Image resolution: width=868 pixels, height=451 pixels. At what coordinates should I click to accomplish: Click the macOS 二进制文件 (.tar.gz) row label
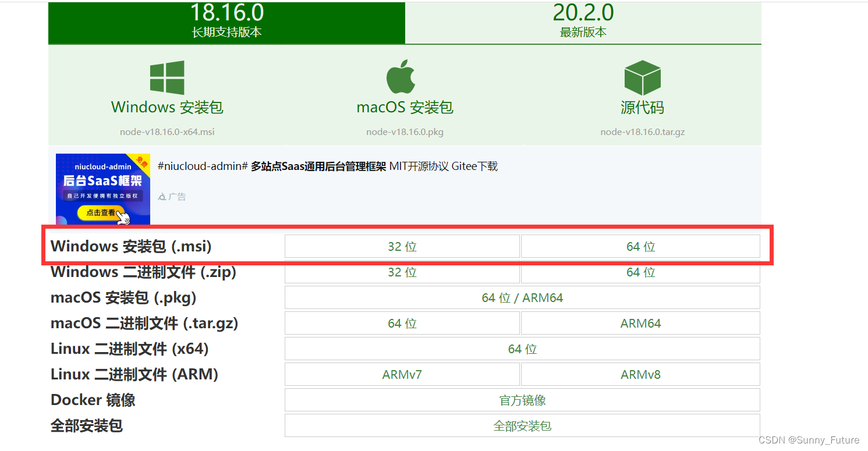pos(144,324)
